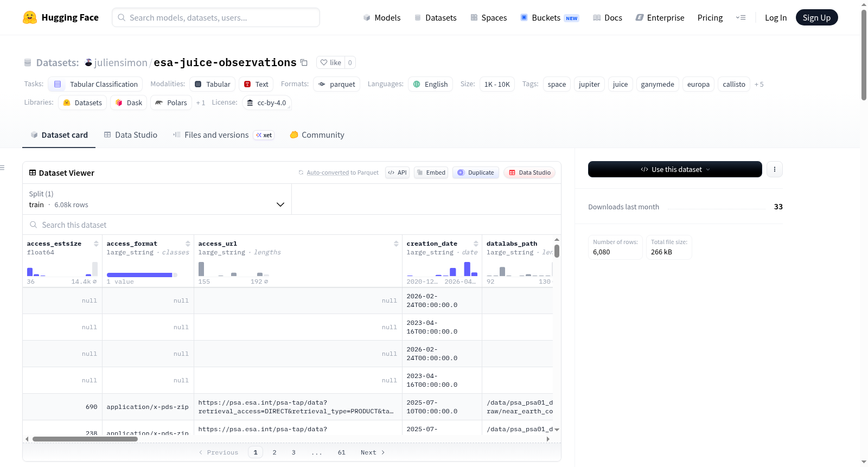The height and width of the screenshot is (467, 868).
Task: Select the ganymede tag
Action: click(x=658, y=84)
